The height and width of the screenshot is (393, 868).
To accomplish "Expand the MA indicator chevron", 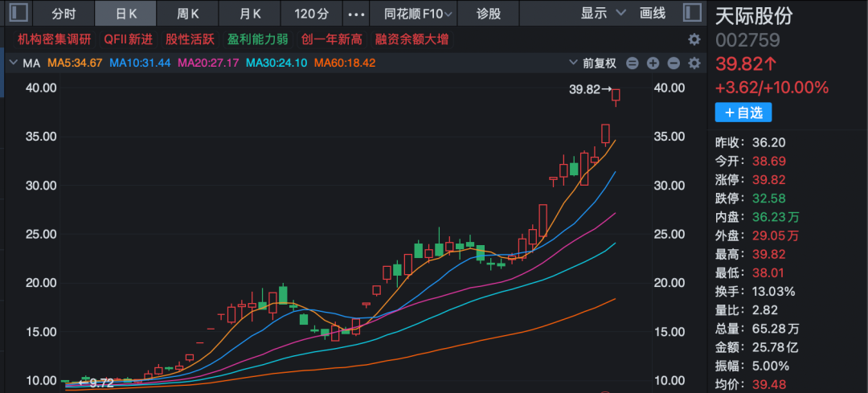I will coord(14,63).
